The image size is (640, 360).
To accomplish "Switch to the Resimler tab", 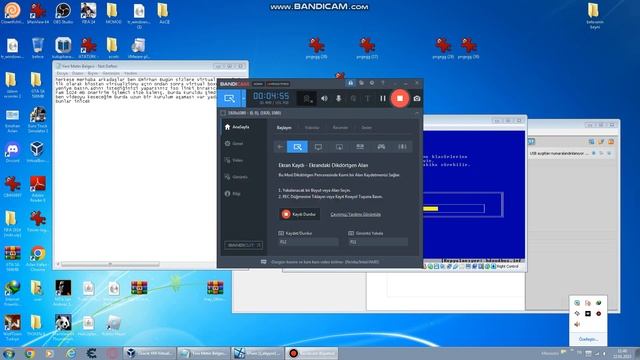I will 340,128.
